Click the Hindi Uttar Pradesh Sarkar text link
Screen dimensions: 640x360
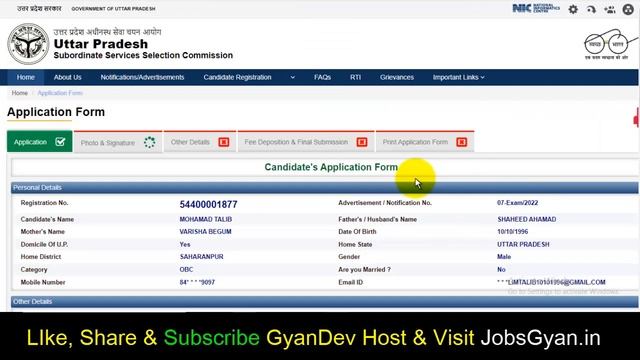tap(39, 9)
